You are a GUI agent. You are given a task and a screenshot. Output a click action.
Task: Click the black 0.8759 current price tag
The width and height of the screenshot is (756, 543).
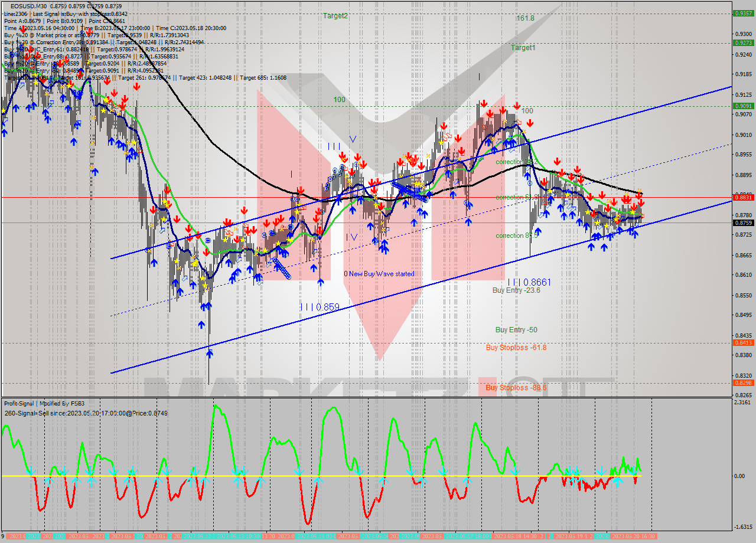(742, 223)
